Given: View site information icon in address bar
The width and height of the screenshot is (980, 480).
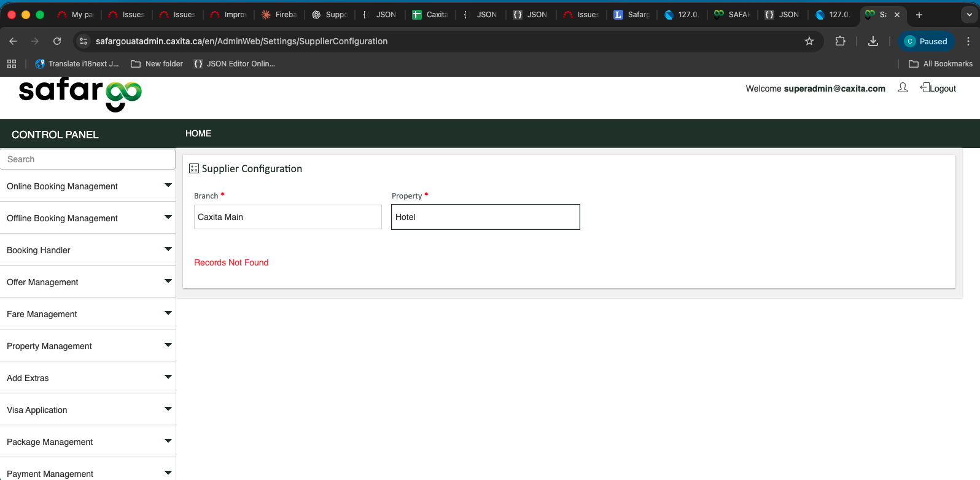Looking at the screenshot, I should pyautogui.click(x=84, y=41).
